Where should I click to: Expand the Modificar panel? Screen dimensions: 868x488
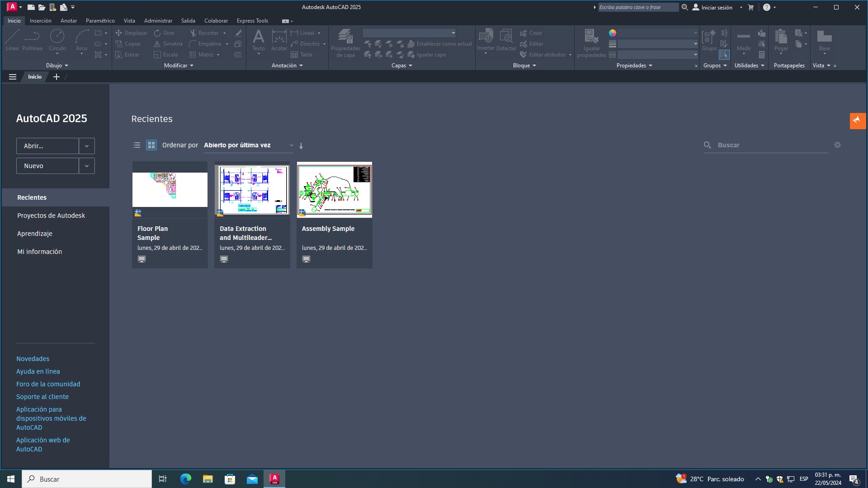coord(179,66)
